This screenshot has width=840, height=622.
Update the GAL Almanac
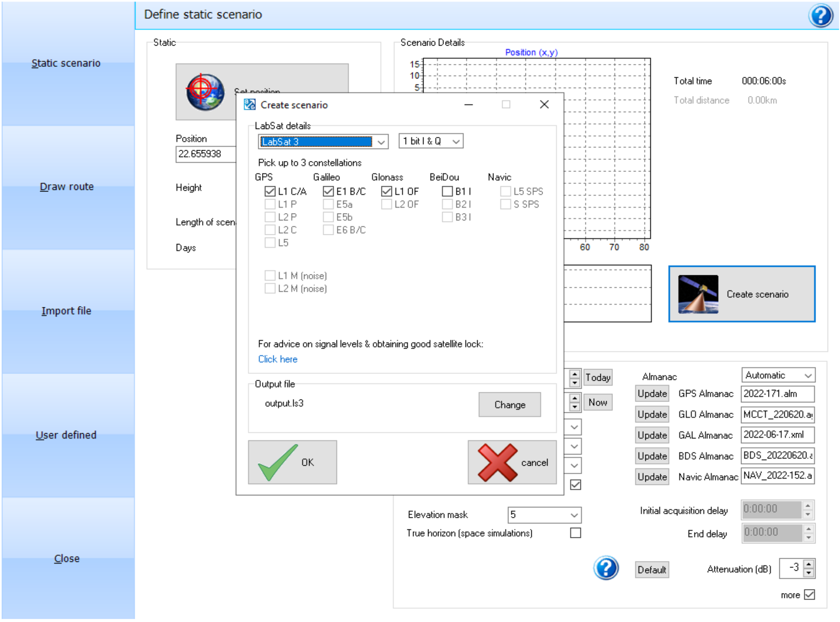(652, 435)
